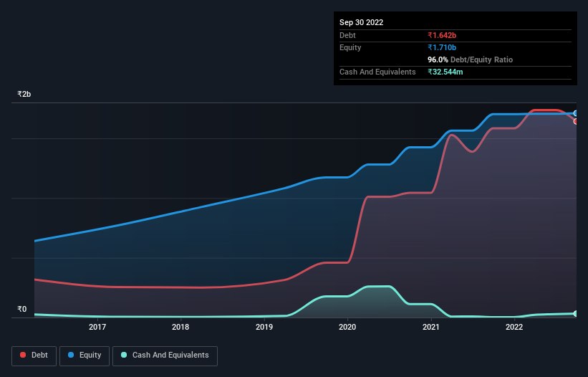Click the blue Equity legend dot
This screenshot has width=588, height=377.
(x=70, y=355)
